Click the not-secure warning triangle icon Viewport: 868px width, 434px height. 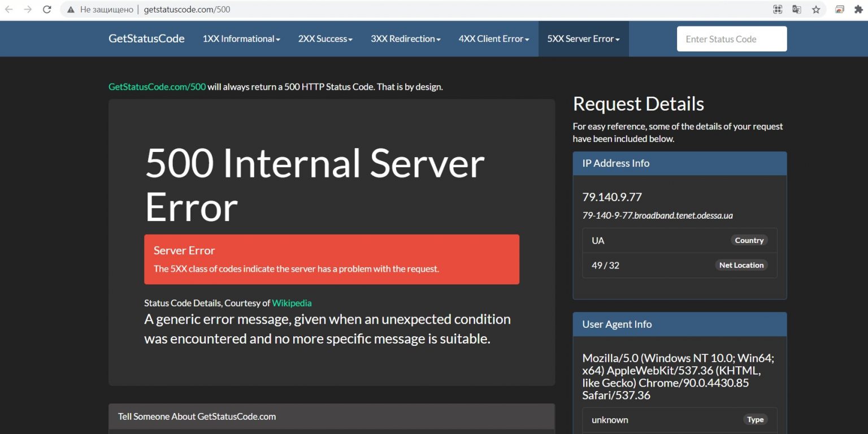tap(70, 10)
